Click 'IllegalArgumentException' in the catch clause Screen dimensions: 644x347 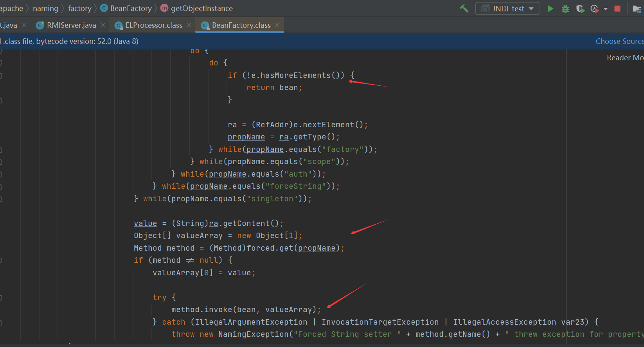click(251, 322)
